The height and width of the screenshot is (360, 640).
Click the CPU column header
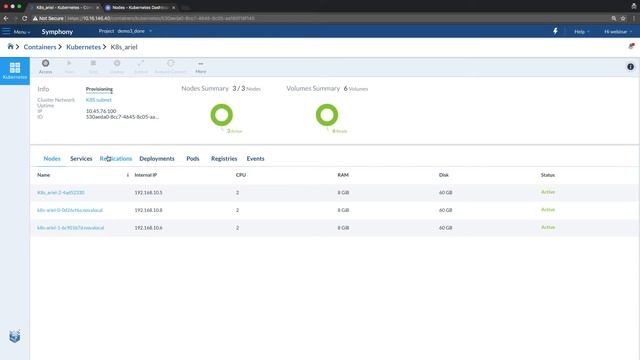tap(241, 175)
